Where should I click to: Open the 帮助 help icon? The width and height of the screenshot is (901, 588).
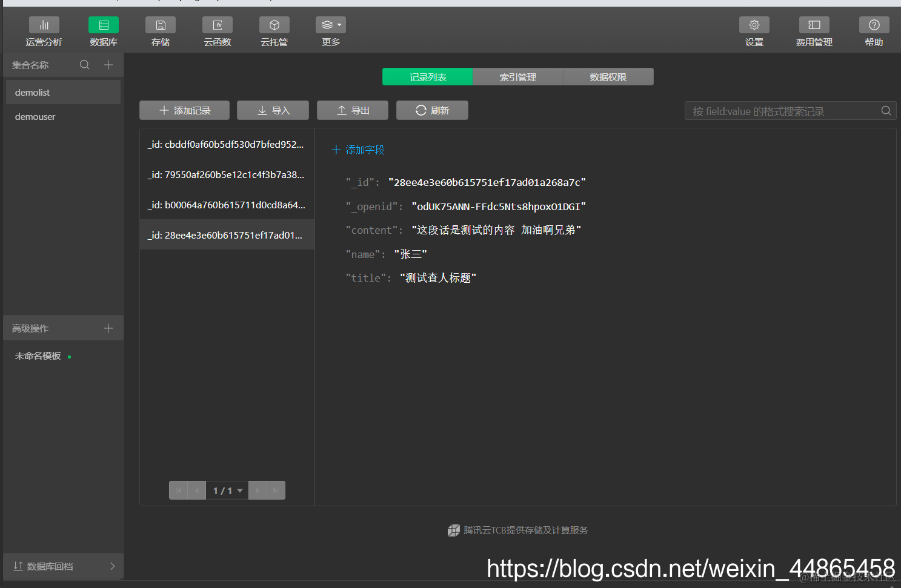(874, 25)
